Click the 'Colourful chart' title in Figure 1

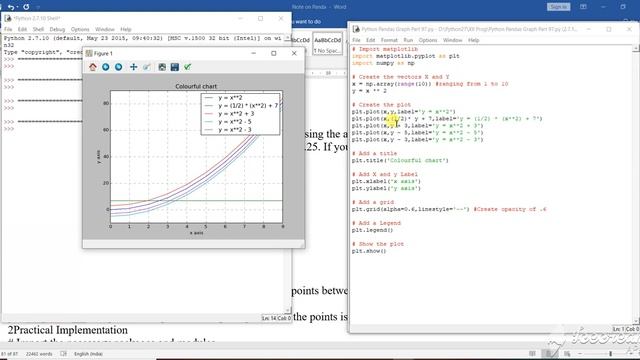click(x=196, y=86)
